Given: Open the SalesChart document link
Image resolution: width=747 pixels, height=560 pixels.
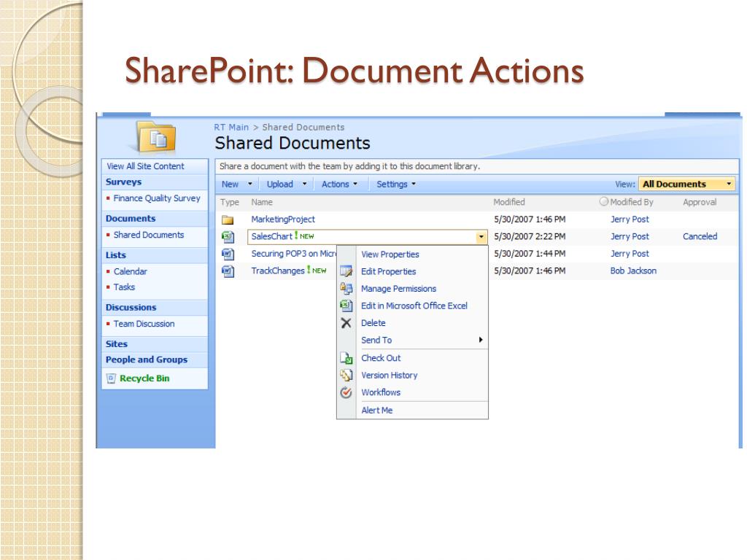Looking at the screenshot, I should [x=271, y=237].
